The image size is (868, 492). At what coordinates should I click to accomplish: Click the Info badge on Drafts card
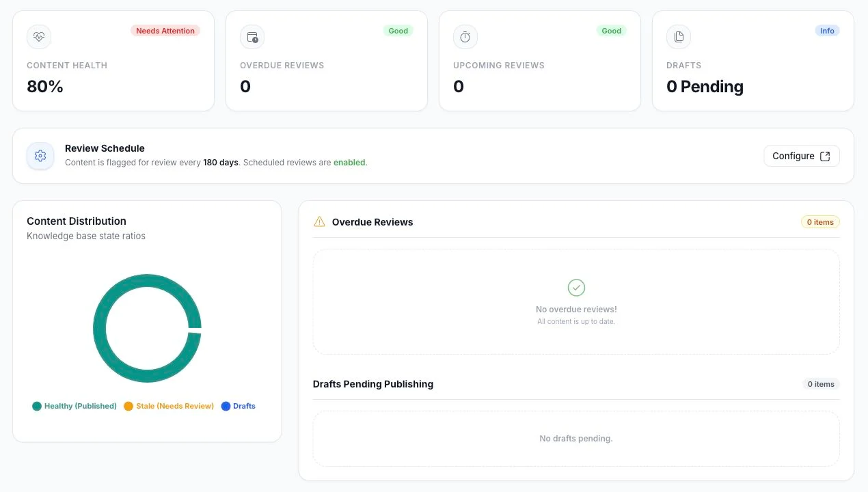tap(827, 31)
